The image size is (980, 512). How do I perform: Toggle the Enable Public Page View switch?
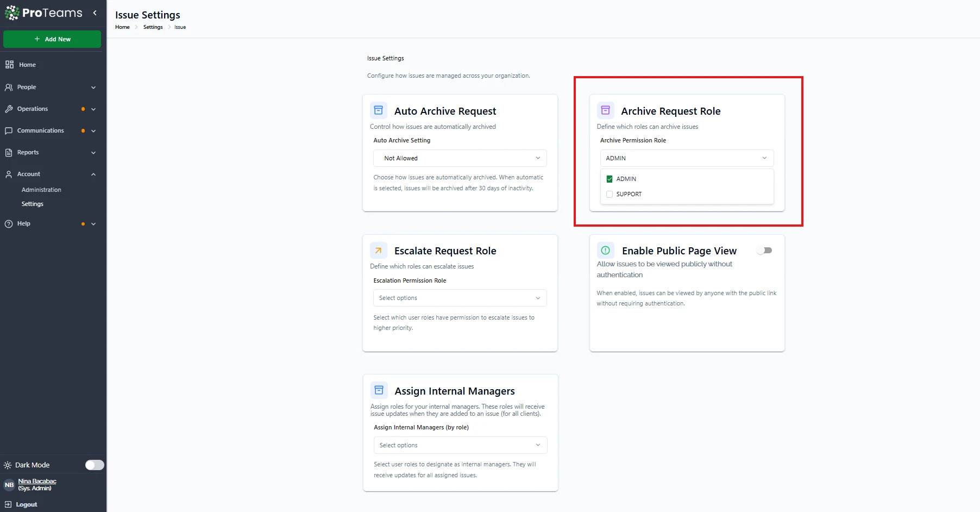[x=764, y=251]
